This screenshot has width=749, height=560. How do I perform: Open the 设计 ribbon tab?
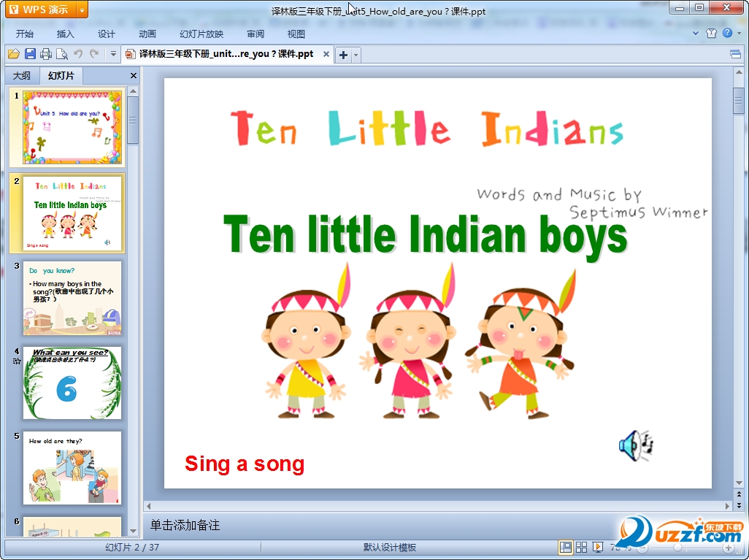click(x=107, y=34)
